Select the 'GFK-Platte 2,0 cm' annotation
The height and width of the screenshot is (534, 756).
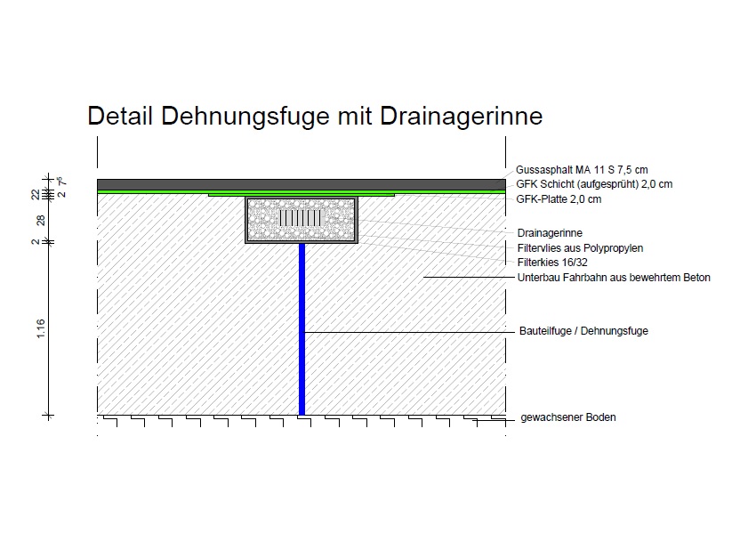(x=559, y=199)
